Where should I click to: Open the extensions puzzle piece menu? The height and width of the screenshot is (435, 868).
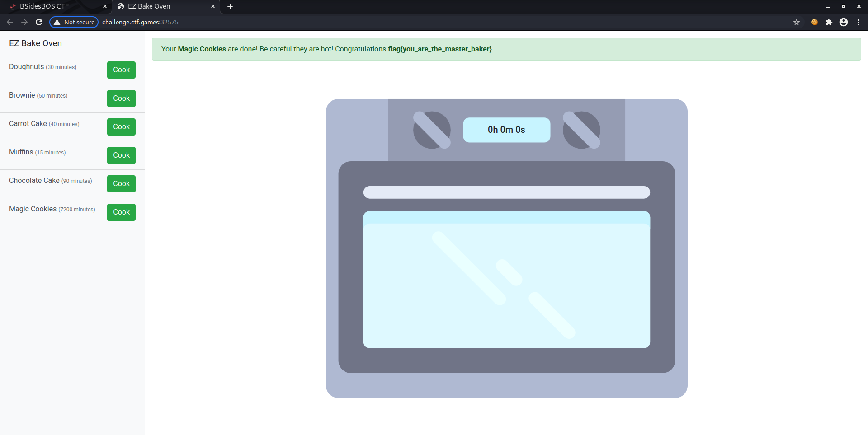coord(829,22)
